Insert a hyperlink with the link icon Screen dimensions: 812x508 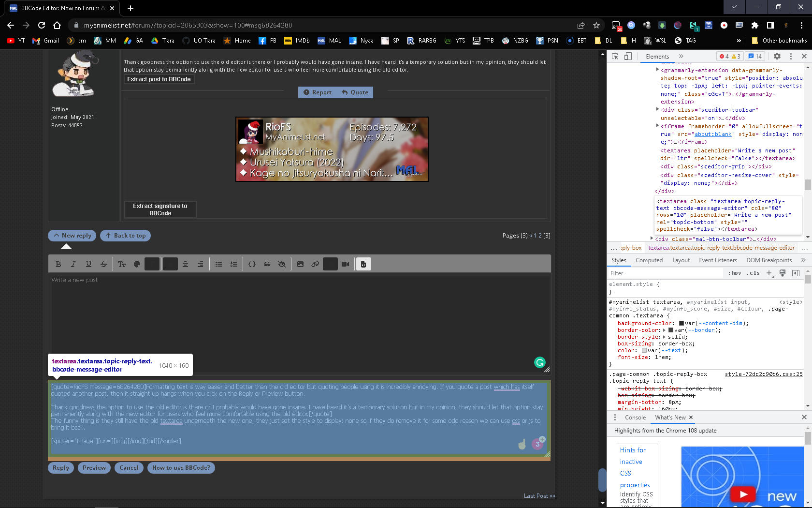coord(316,264)
